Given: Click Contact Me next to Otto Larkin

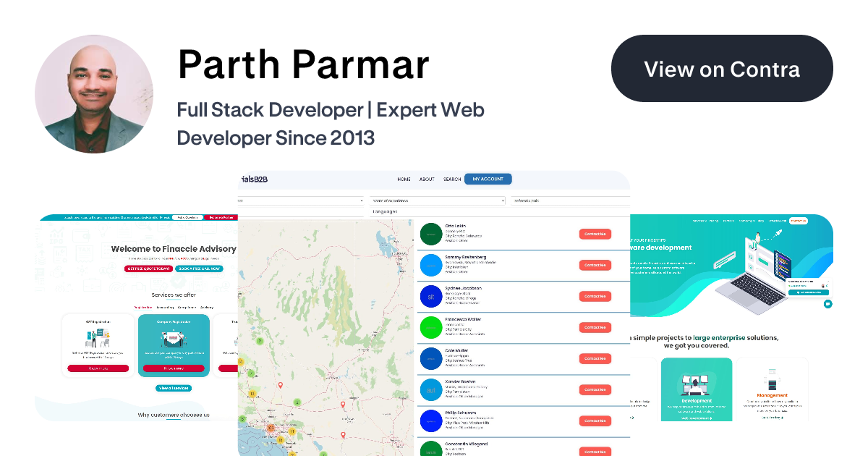Looking at the screenshot, I should pos(595,234).
